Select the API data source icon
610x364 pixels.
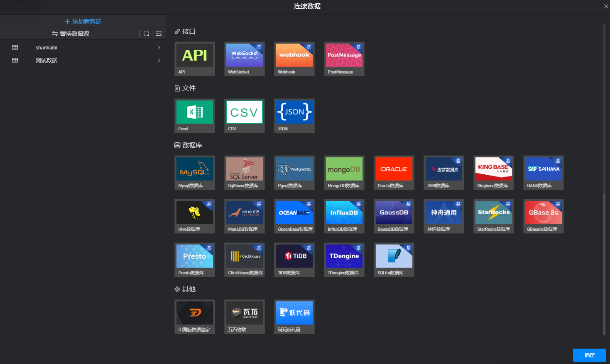click(x=194, y=59)
